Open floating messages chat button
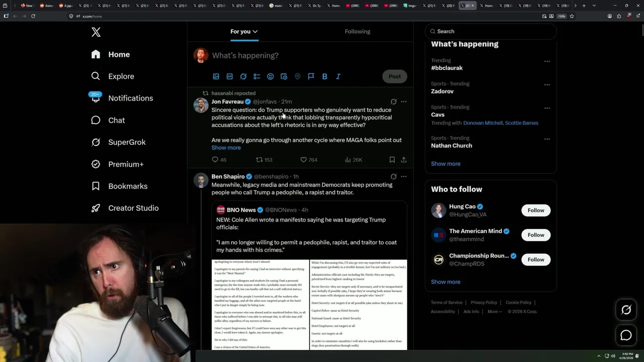The image size is (644, 362). [x=626, y=335]
